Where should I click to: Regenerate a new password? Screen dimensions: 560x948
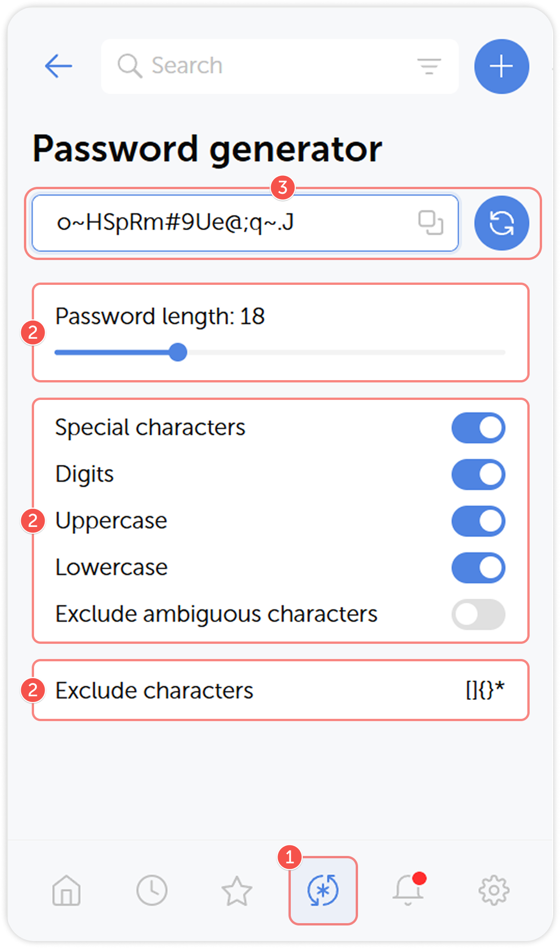point(501,223)
